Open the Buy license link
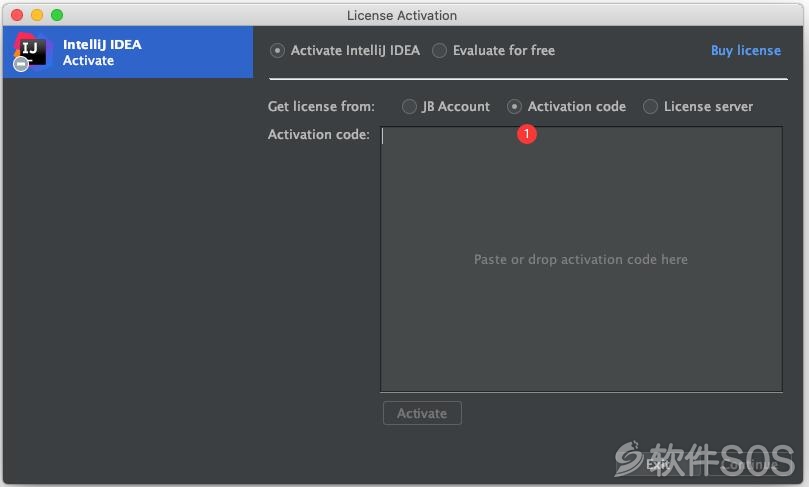This screenshot has width=809, height=487. [746, 51]
